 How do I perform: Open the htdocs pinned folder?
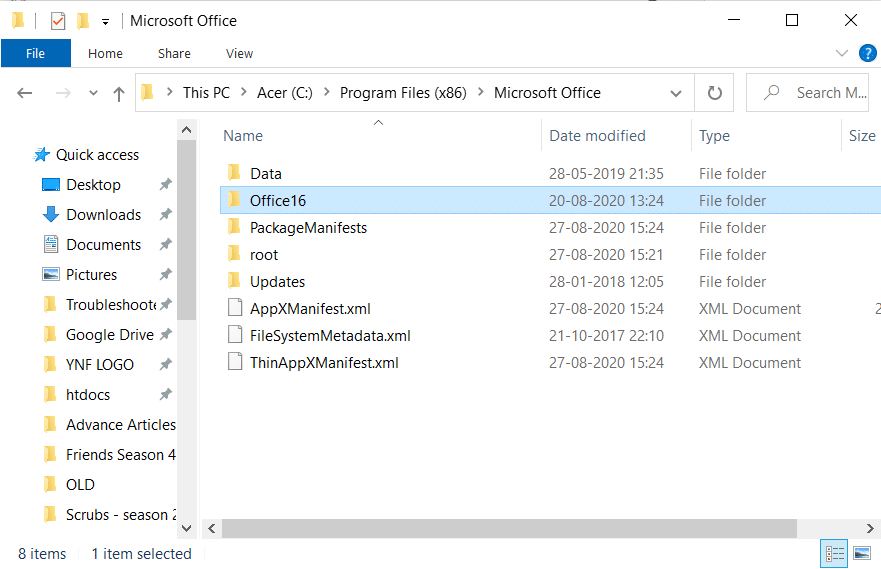(88, 395)
